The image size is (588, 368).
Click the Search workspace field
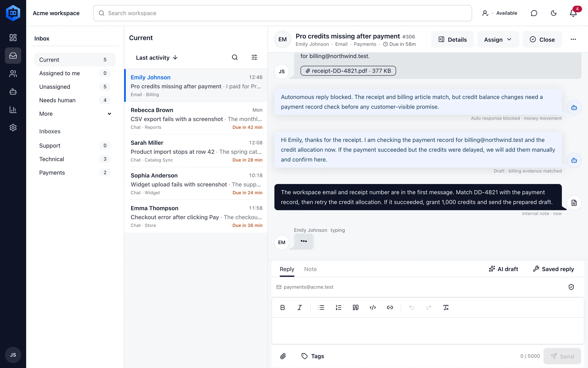[282, 13]
